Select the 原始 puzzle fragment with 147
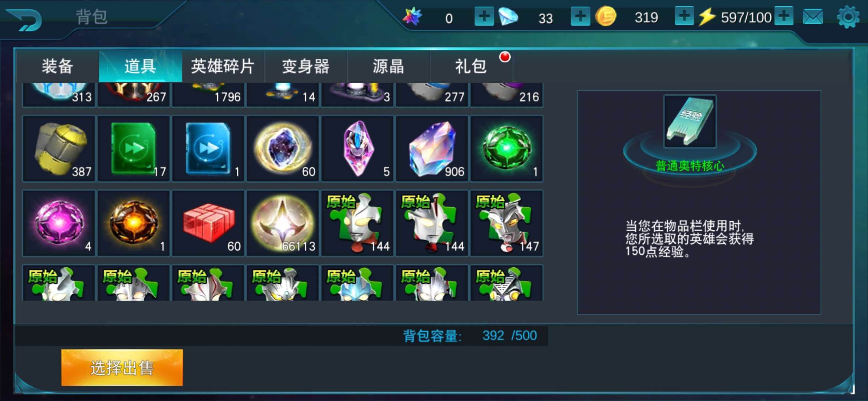Screen dimensions: 868x401 click(x=507, y=223)
